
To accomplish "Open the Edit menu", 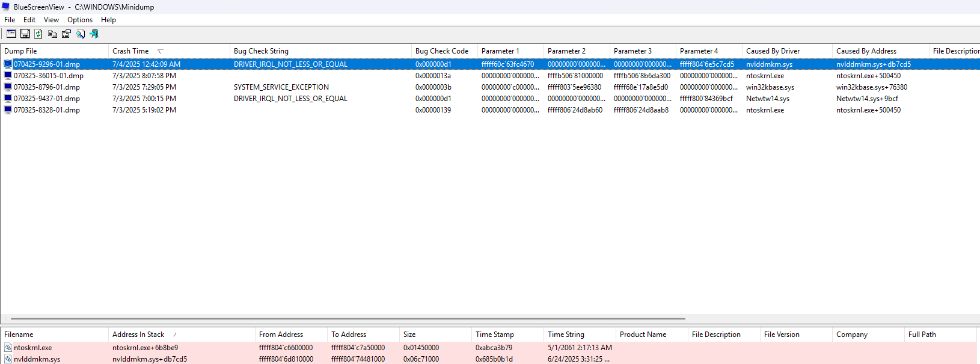I will point(29,20).
